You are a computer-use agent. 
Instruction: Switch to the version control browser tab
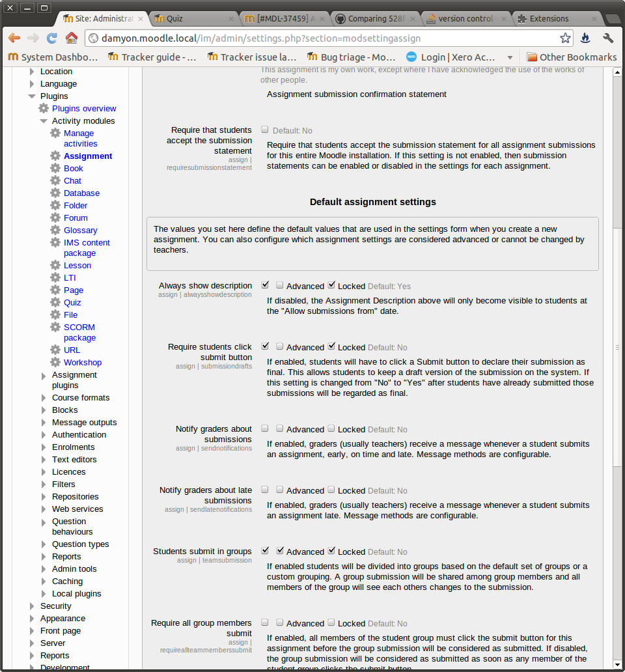[x=466, y=18]
